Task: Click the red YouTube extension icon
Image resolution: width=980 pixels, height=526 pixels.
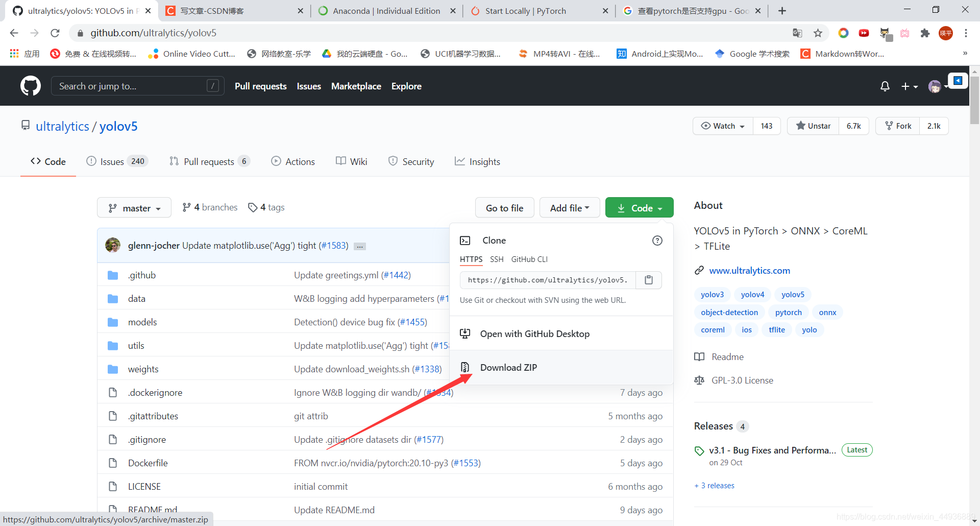Action: (x=864, y=33)
